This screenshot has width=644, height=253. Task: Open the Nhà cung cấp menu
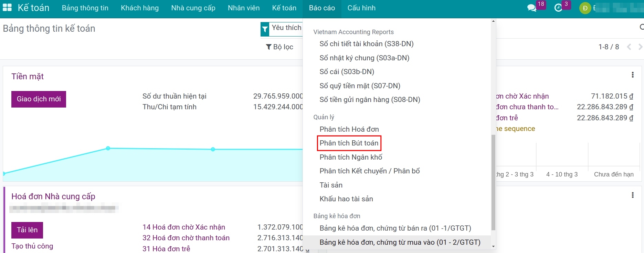[x=193, y=8]
